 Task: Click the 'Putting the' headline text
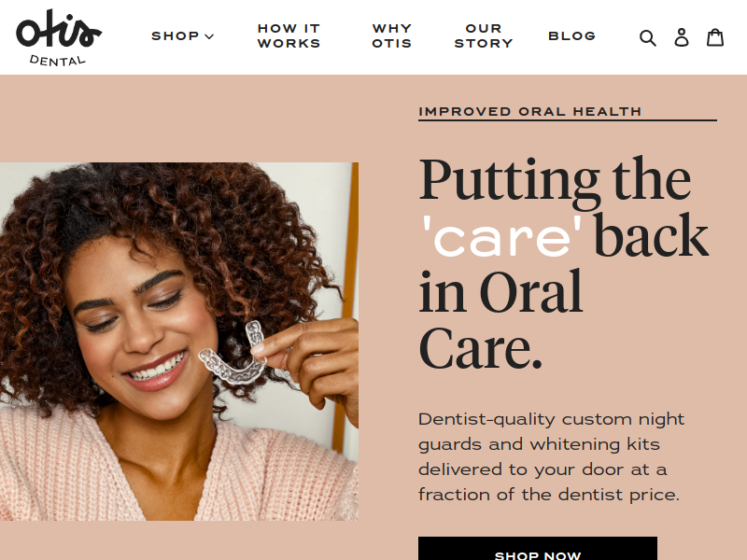(x=555, y=180)
